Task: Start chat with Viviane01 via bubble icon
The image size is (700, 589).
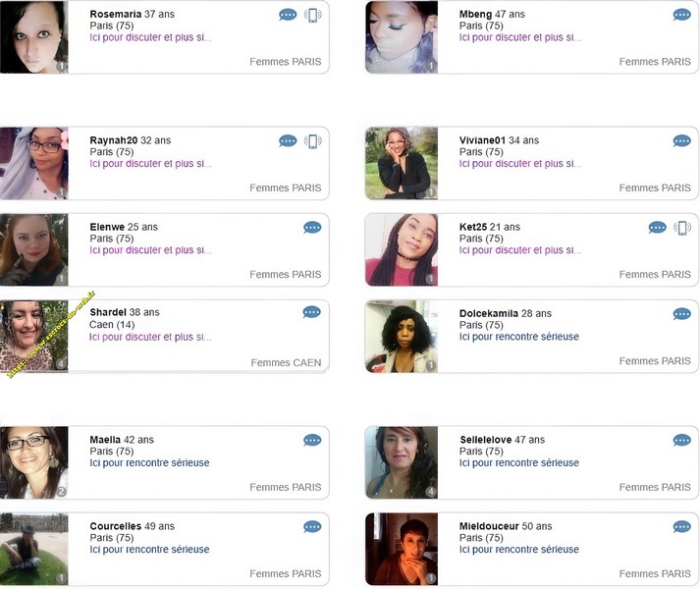Action: (x=681, y=141)
